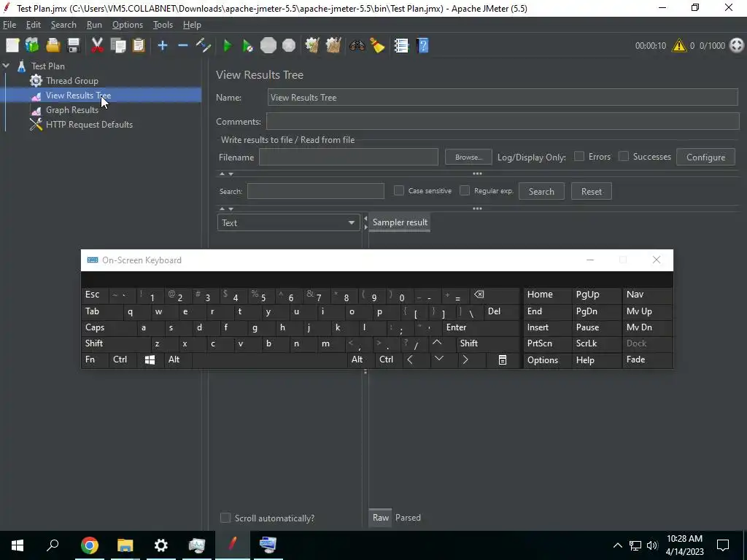Viewport: 747px width, 560px height.
Task: Click the Paste clipboard toolbar icon
Action: click(139, 46)
